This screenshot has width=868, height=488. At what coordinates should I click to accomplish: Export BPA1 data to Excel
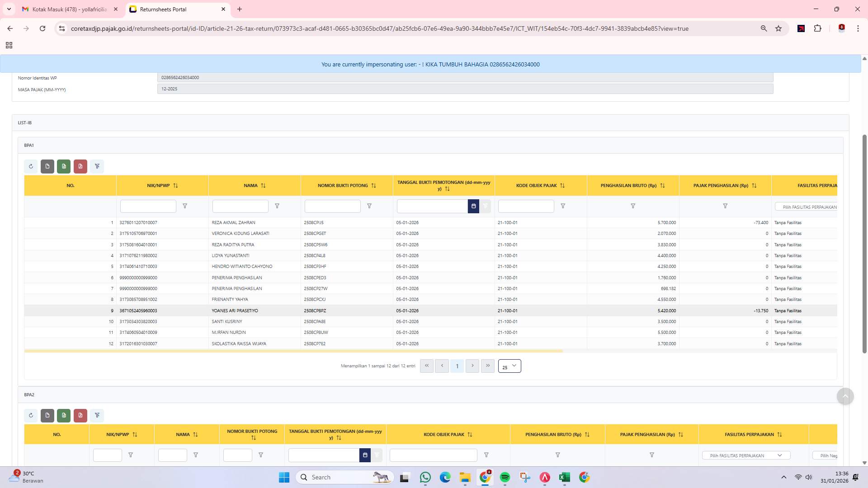click(64, 166)
